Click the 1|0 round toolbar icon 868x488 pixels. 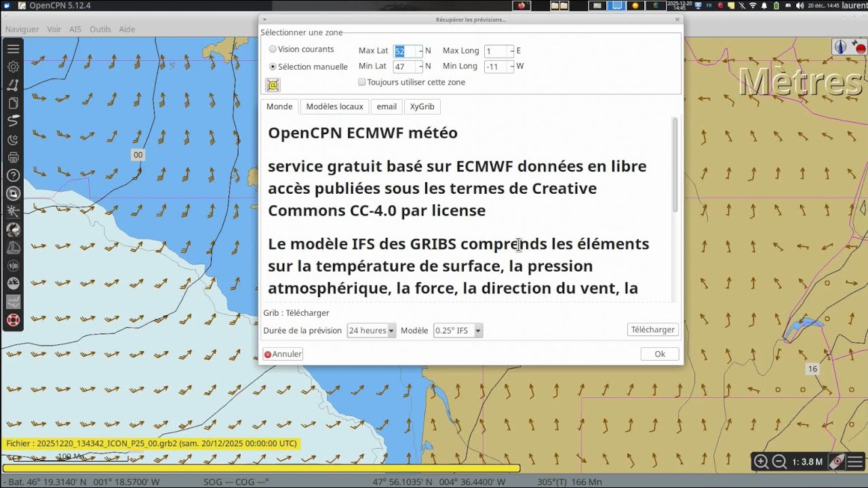coord(13,266)
